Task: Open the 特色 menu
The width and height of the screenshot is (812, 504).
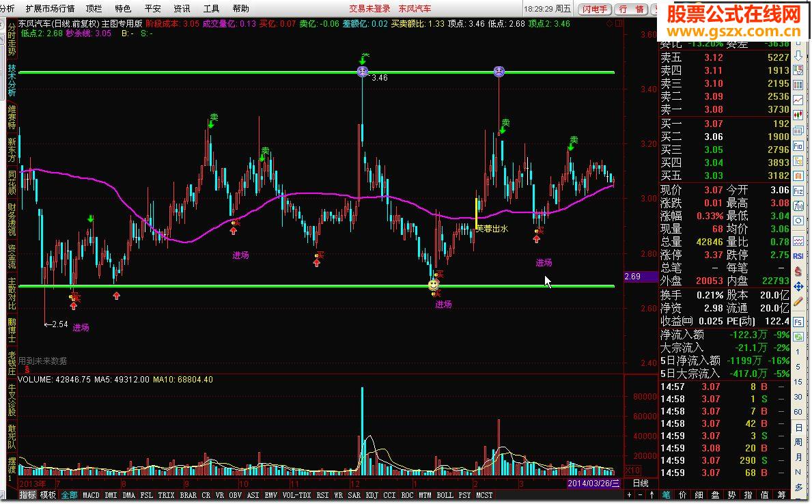Action: point(123,8)
